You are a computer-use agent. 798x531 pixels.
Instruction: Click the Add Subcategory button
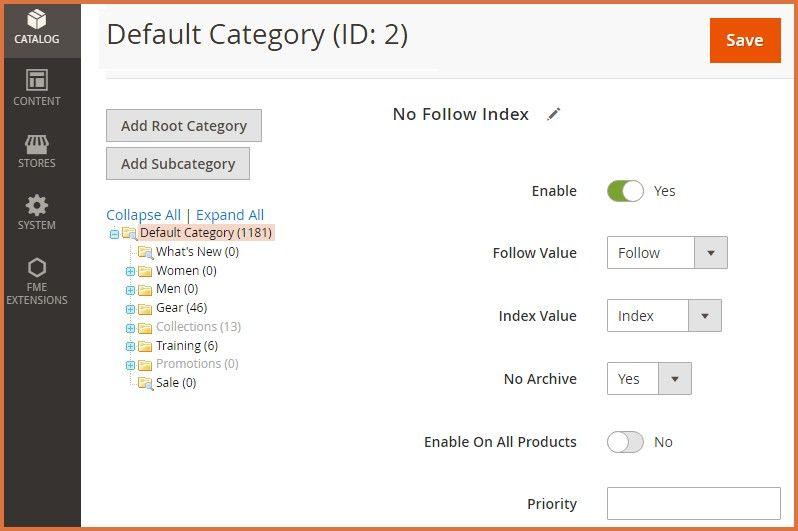coord(178,164)
